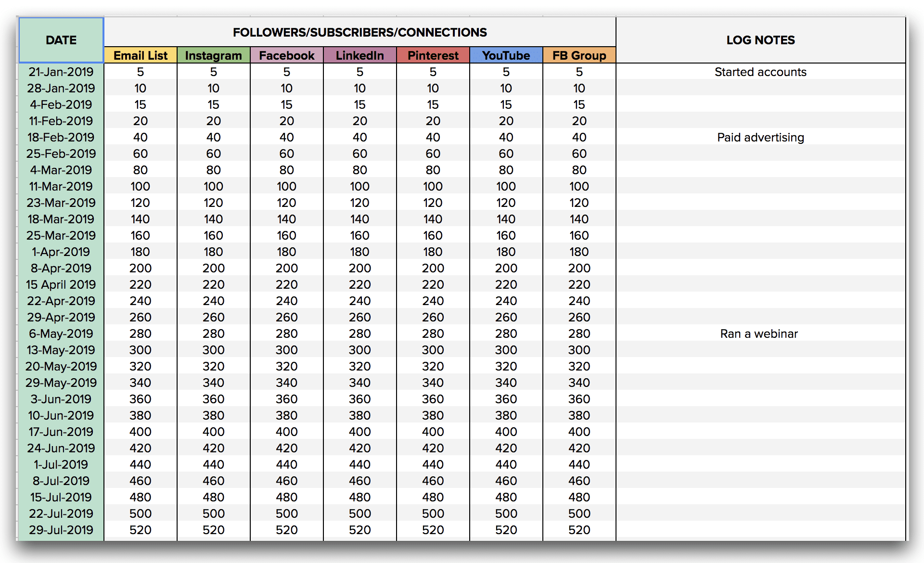Select the LOG NOTES header cell

pyautogui.click(x=760, y=40)
